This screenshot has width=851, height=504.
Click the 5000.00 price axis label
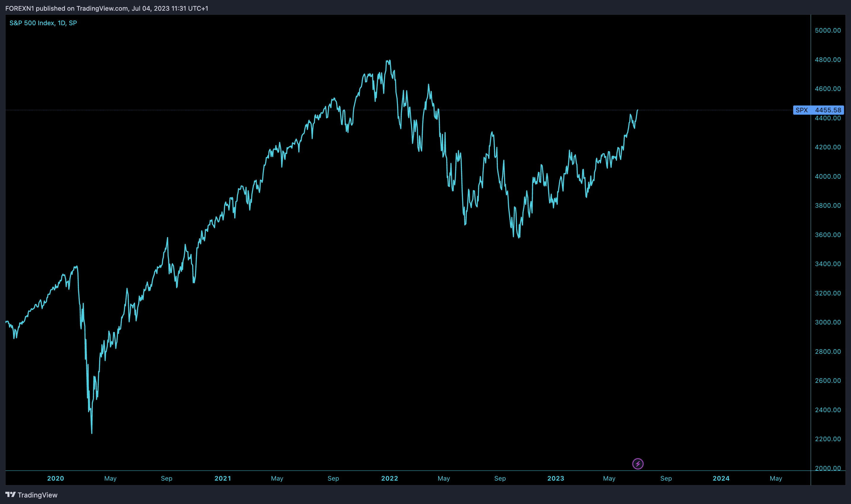[x=828, y=31]
